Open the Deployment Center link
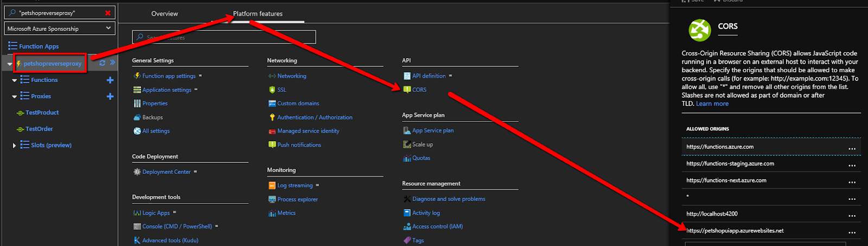This screenshot has height=246, width=868. pyautogui.click(x=167, y=172)
